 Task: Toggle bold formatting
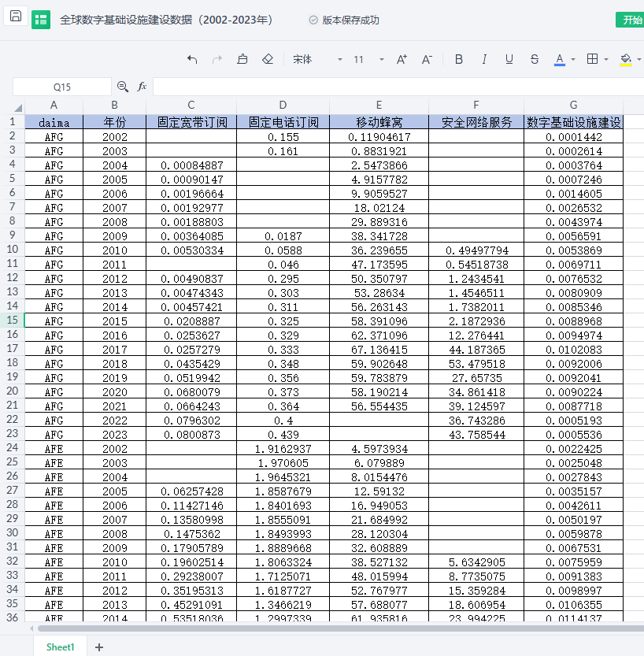(x=459, y=59)
